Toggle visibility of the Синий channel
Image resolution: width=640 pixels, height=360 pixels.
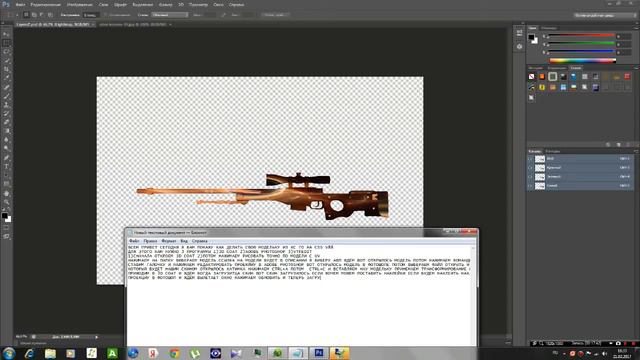530,186
